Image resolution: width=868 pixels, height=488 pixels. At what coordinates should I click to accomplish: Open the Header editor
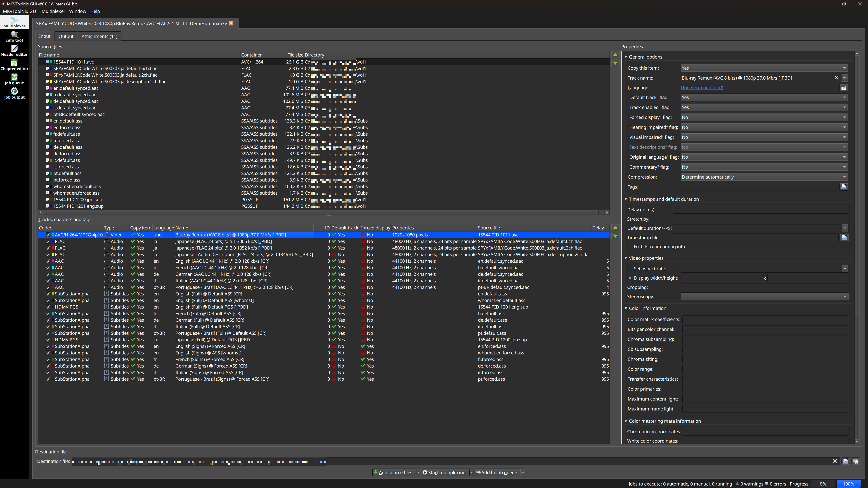14,50
